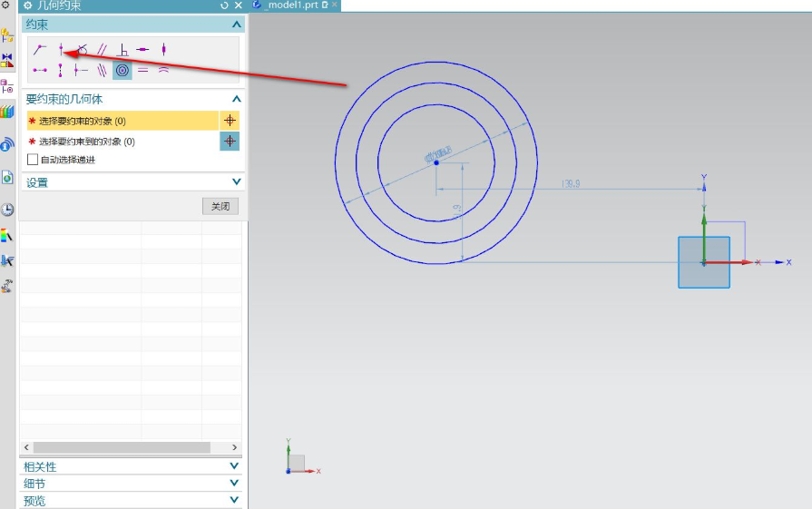
Task: Collapse the 约束 section
Action: [236, 24]
